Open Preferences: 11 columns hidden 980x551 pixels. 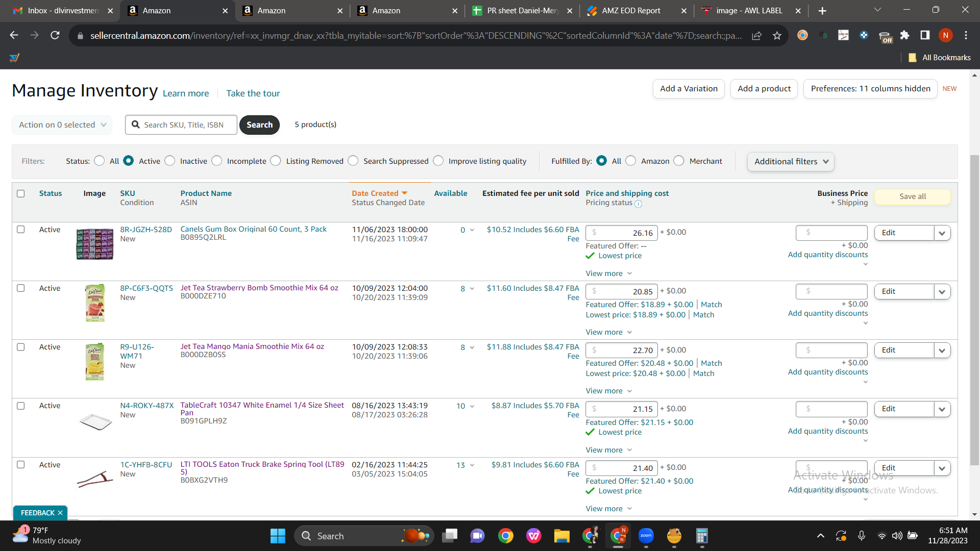pyautogui.click(x=870, y=89)
